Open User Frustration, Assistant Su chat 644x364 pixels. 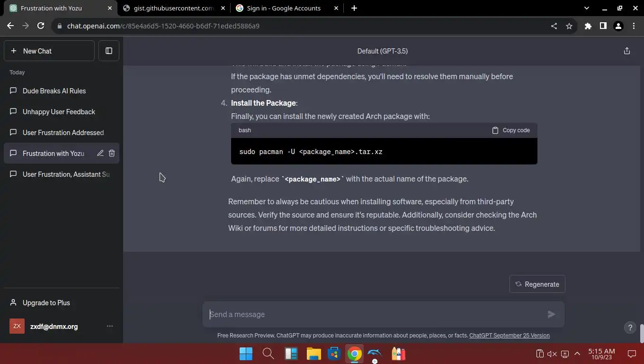click(x=62, y=174)
